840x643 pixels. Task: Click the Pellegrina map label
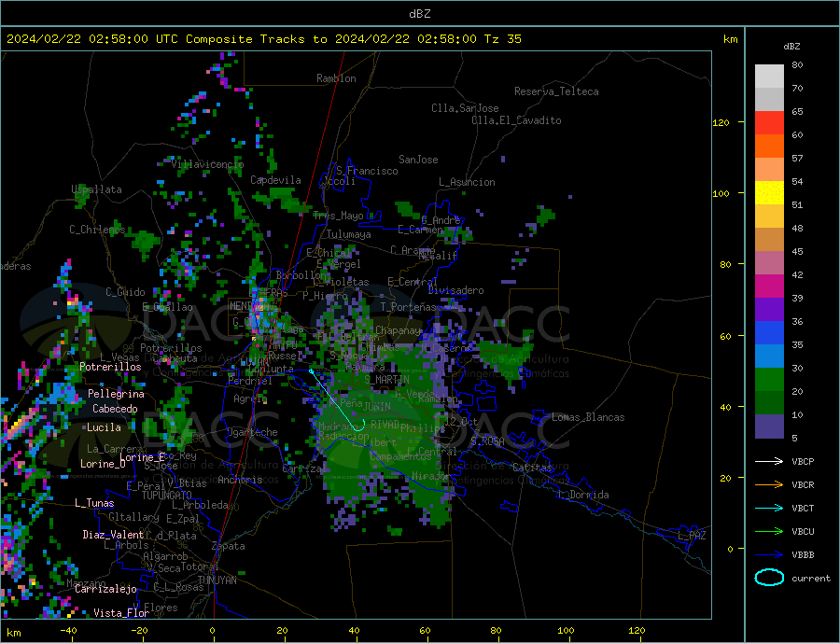point(116,394)
